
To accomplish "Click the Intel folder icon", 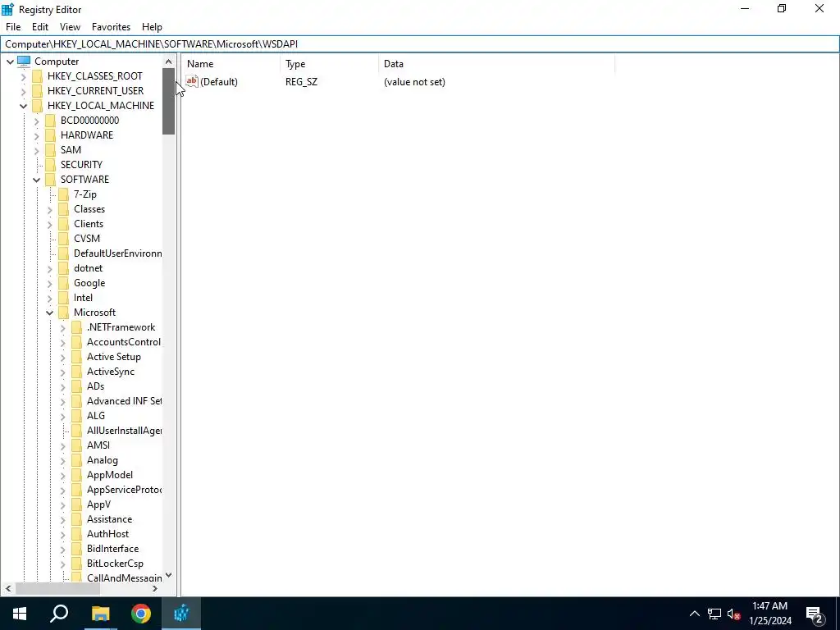I will (64, 297).
